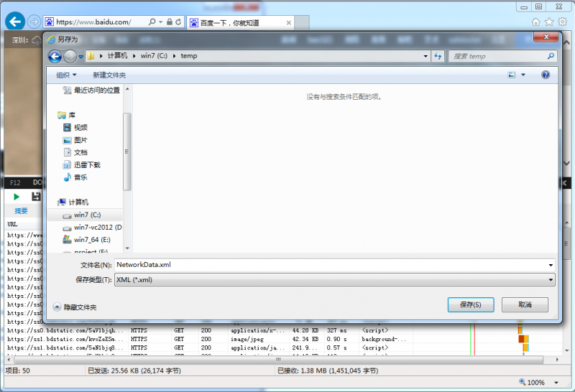The image size is (575, 392).
Task: Click the 保存(S) button
Action: (471, 304)
